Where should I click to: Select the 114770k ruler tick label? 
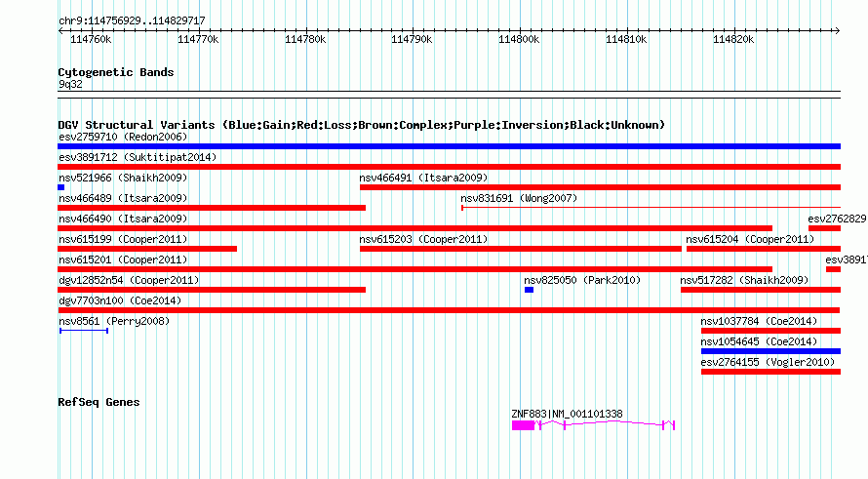[198, 40]
